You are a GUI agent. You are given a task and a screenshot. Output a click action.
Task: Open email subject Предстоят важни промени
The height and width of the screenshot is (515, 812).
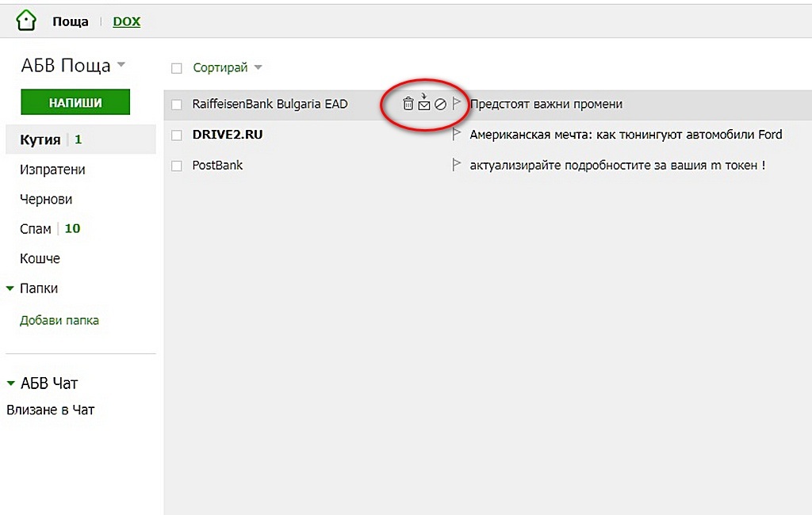[x=546, y=104]
